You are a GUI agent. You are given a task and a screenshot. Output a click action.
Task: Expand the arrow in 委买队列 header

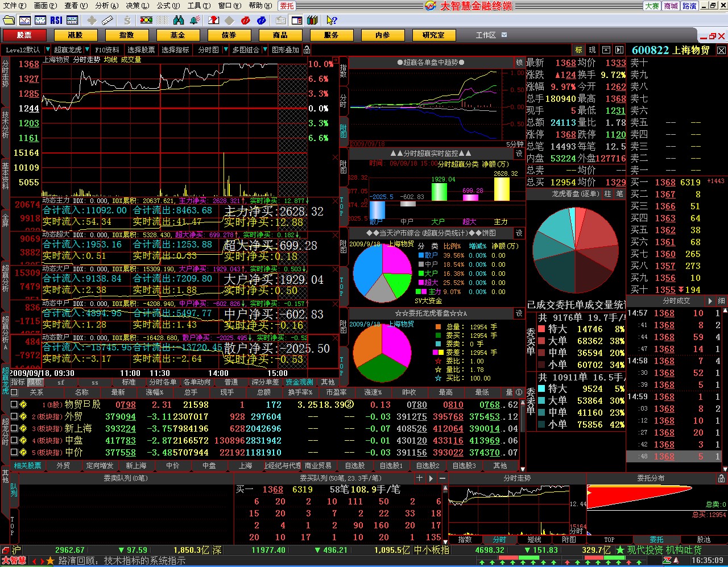431,478
